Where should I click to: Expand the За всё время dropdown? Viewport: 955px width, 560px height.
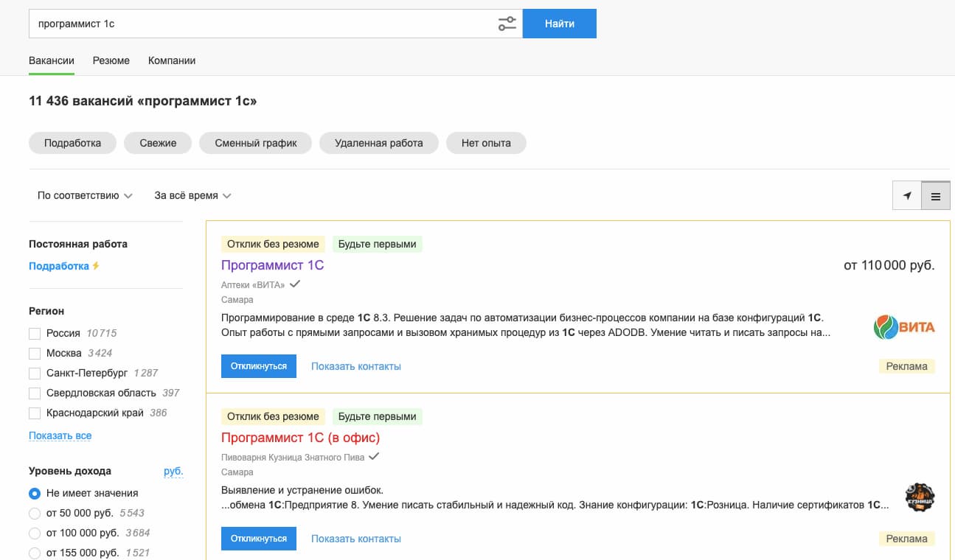point(192,196)
